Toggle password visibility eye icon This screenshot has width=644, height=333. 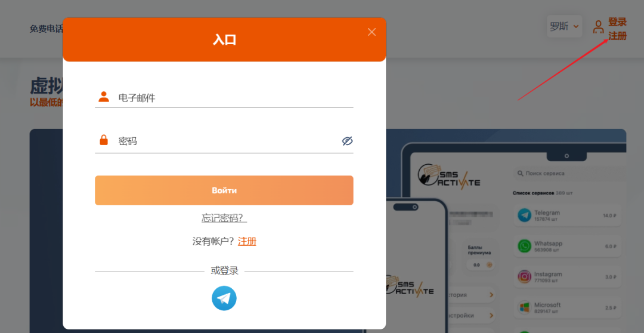tap(348, 141)
